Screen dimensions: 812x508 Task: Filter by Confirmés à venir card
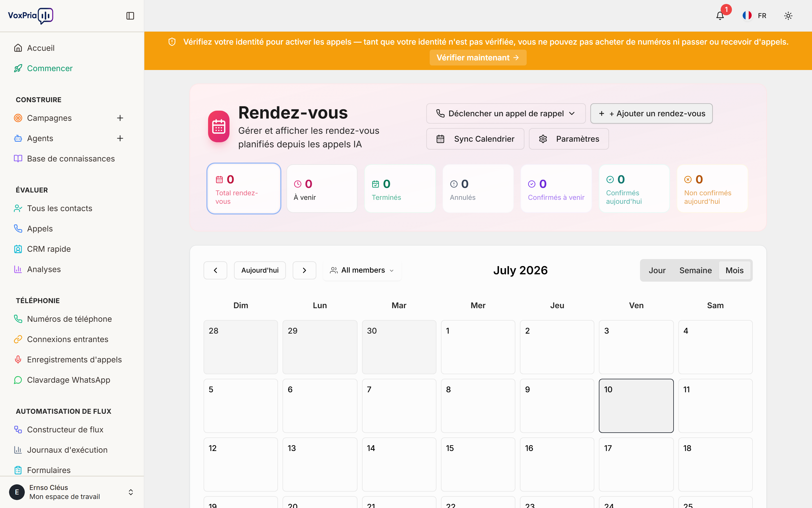tap(556, 189)
